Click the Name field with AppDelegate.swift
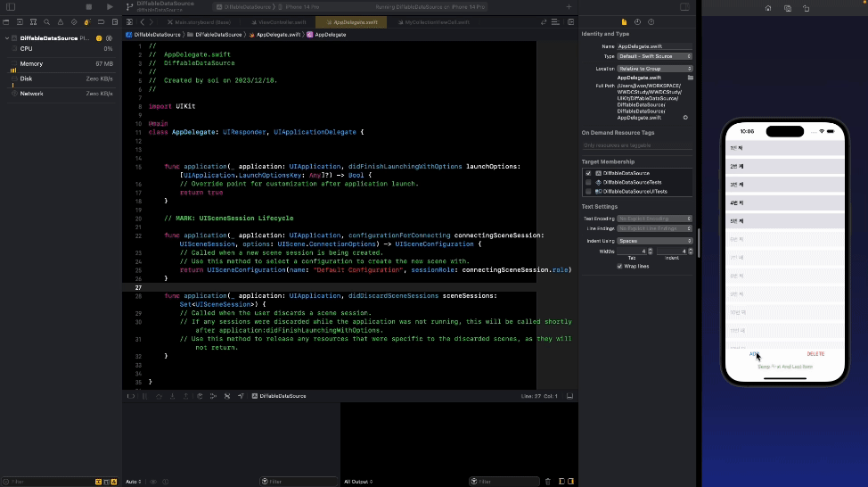The height and width of the screenshot is (487, 868). tap(655, 46)
